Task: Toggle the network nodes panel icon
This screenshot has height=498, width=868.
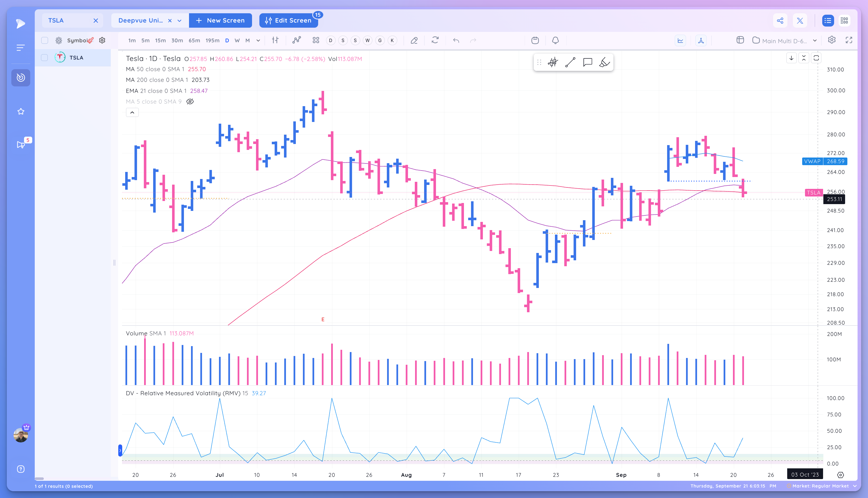Action: pos(701,40)
